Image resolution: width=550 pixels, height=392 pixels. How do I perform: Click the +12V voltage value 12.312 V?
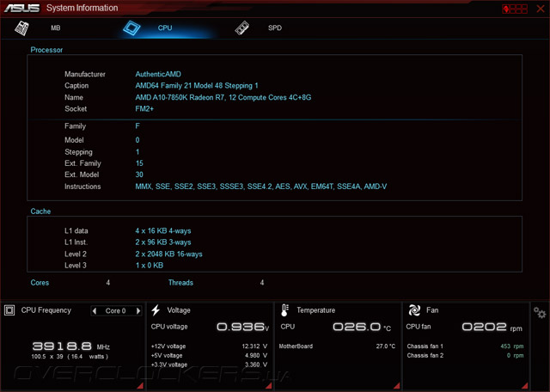pos(254,346)
